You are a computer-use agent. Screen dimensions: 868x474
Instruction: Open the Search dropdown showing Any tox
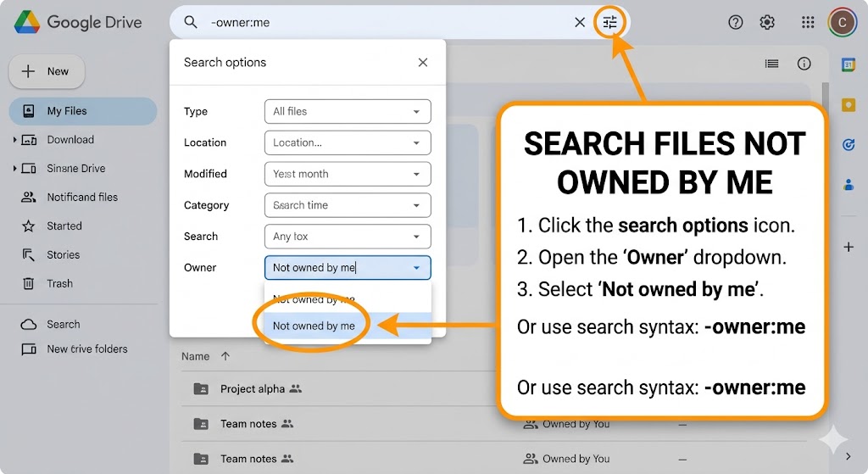click(x=348, y=237)
